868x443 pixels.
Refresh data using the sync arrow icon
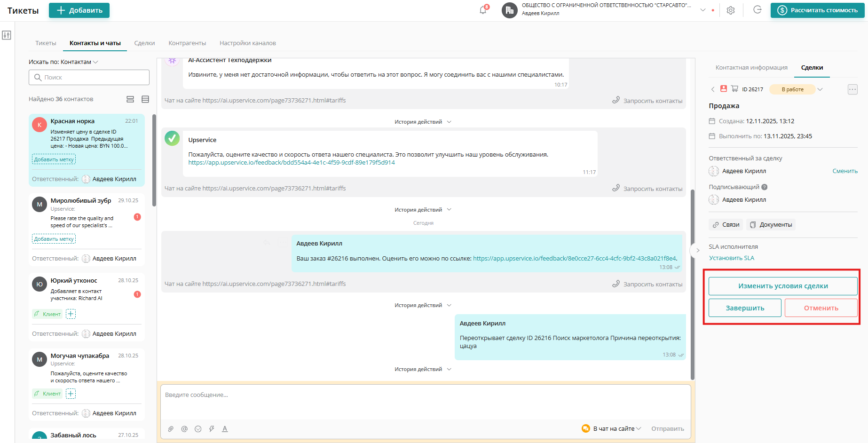tap(757, 10)
